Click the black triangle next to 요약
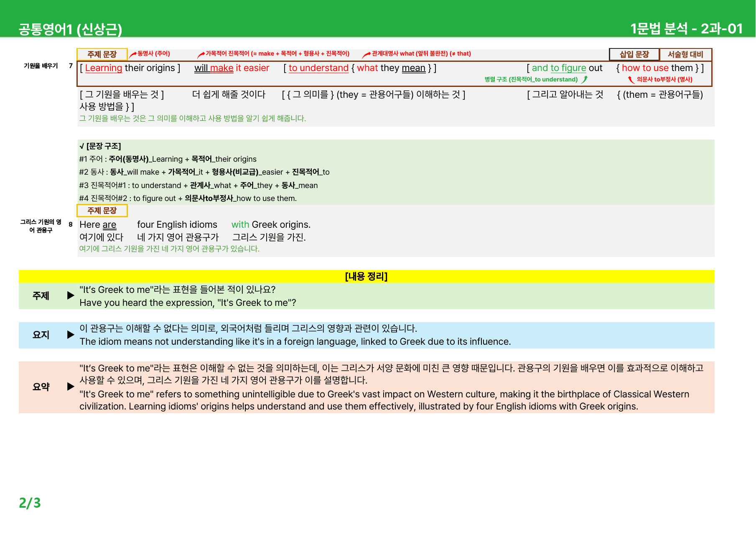Viewport: 756px width, 534px height. [71, 387]
